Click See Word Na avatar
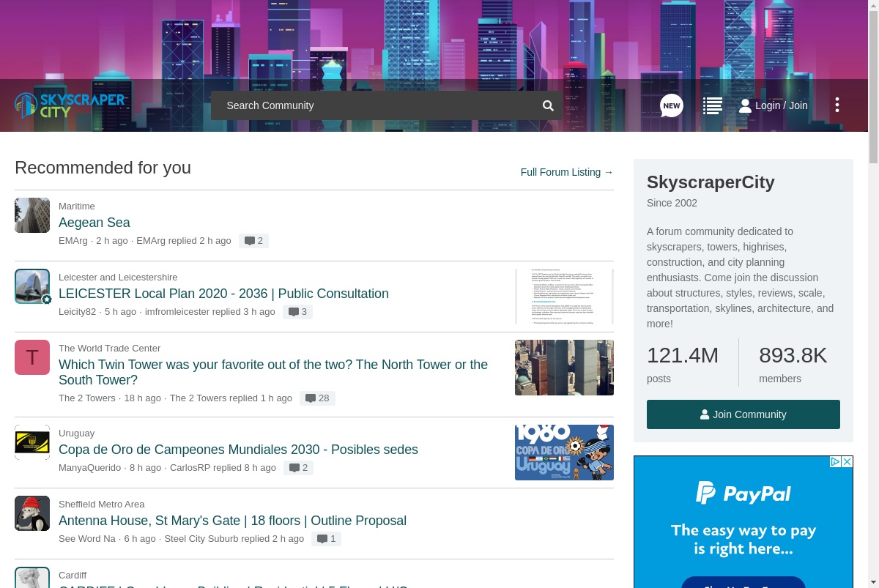The image size is (879, 588). (x=32, y=513)
